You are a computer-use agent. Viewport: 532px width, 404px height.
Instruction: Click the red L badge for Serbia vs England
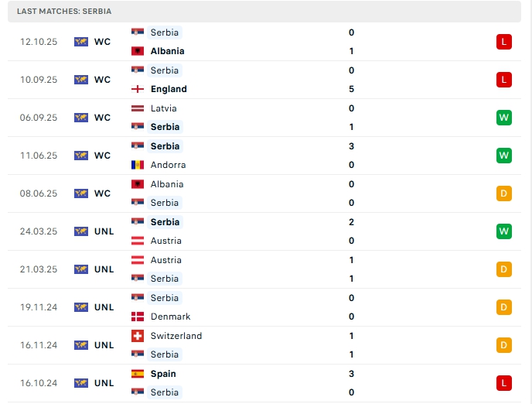504,80
